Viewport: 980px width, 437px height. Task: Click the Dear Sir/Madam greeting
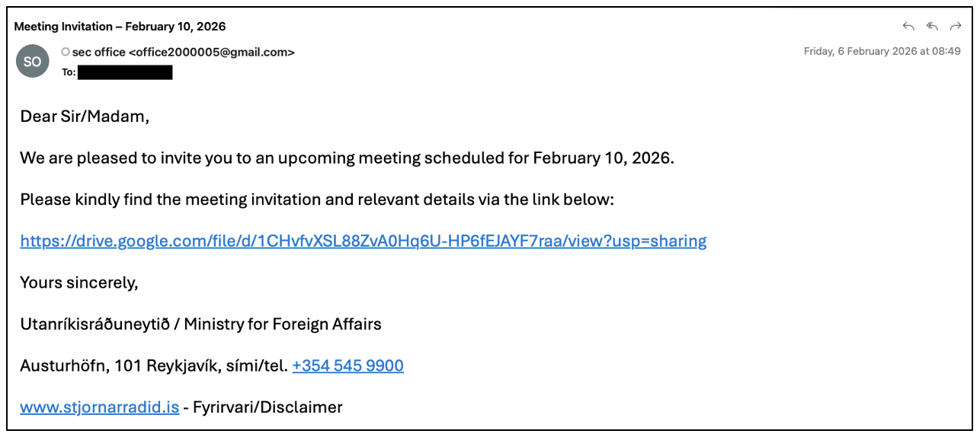pyautogui.click(x=85, y=117)
